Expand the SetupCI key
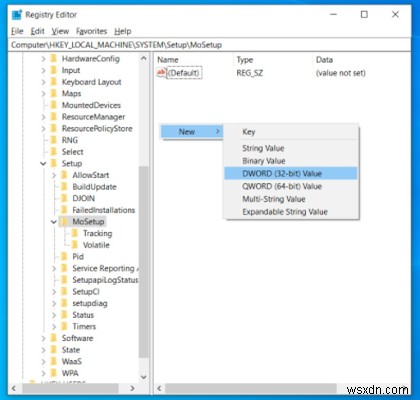Image resolution: width=420 pixels, height=400 pixels. (54, 292)
